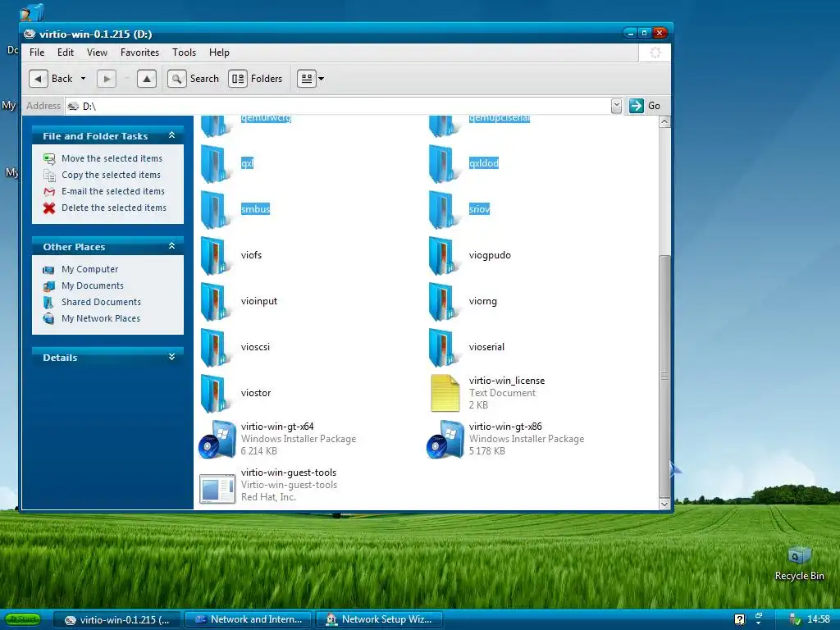Open the View menu
The image size is (840, 630).
click(97, 52)
